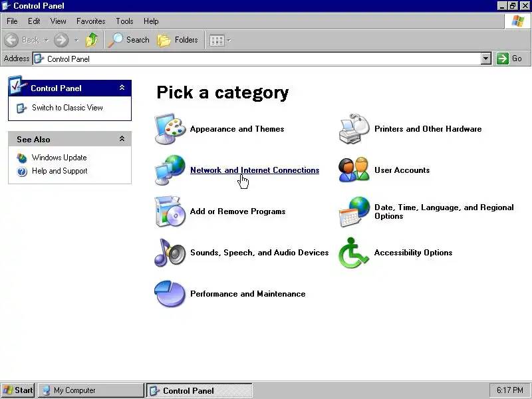Collapse the Control Panel sidebar section

pyautogui.click(x=122, y=88)
